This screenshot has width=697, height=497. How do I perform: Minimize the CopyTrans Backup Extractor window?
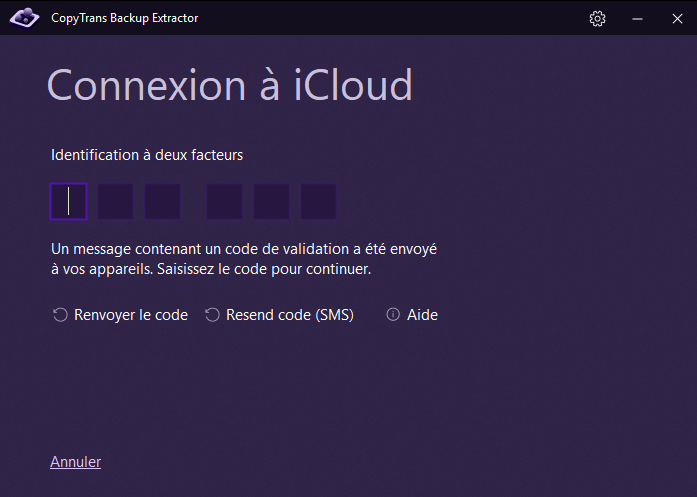click(637, 19)
